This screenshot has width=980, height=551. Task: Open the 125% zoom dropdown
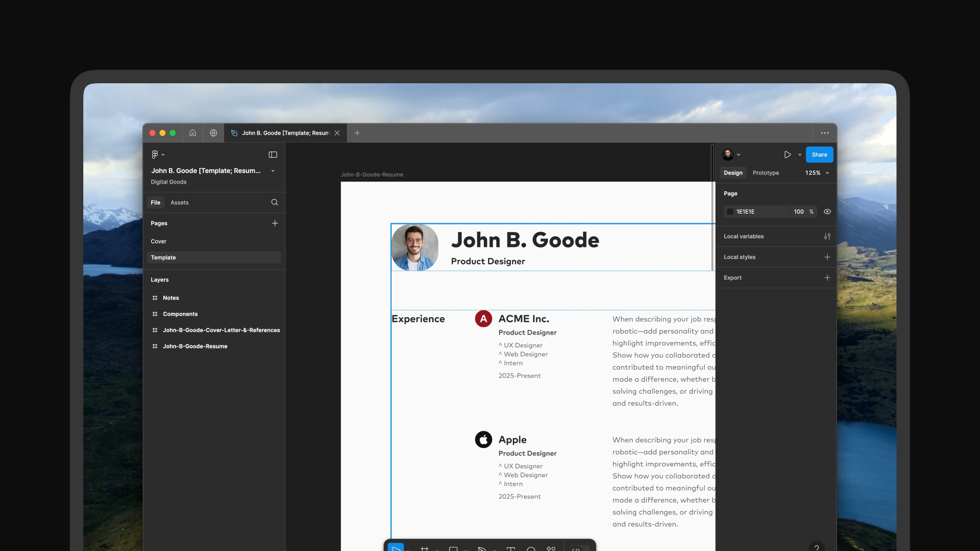(x=817, y=173)
